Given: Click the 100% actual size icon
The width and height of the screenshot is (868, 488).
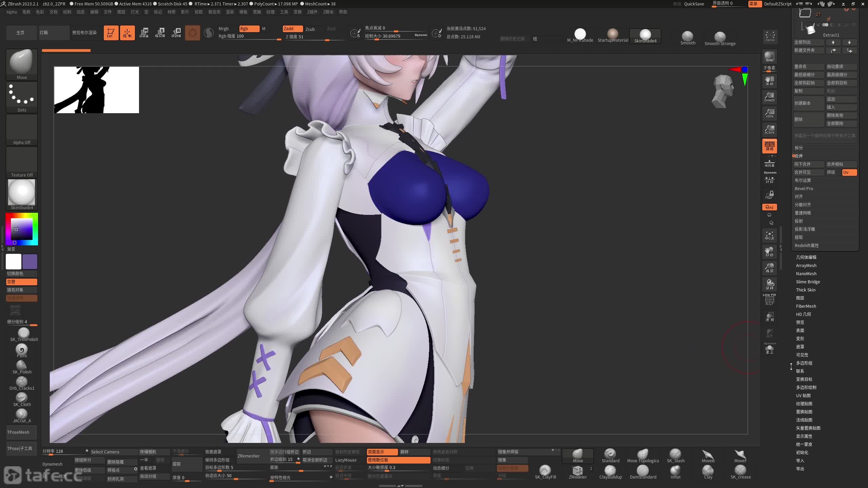Looking at the screenshot, I should coord(770,113).
